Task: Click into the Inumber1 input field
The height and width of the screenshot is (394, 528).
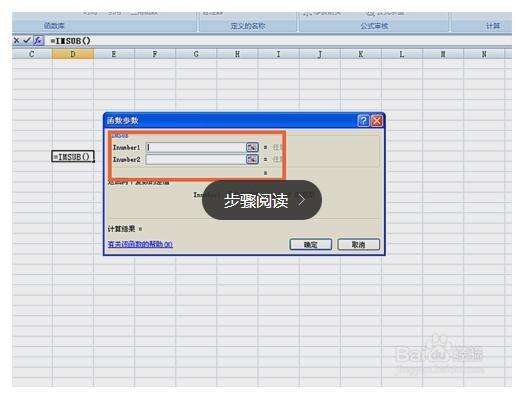Action: 196,147
